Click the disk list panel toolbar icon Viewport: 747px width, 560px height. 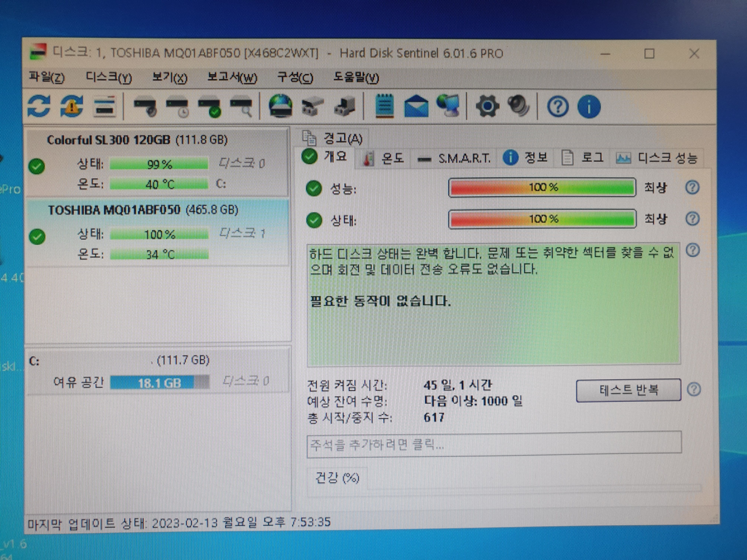point(105,107)
